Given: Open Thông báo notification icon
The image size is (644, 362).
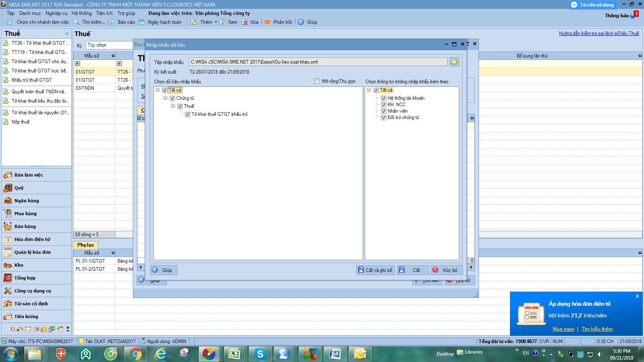Looking at the screenshot, I should pyautogui.click(x=633, y=15).
